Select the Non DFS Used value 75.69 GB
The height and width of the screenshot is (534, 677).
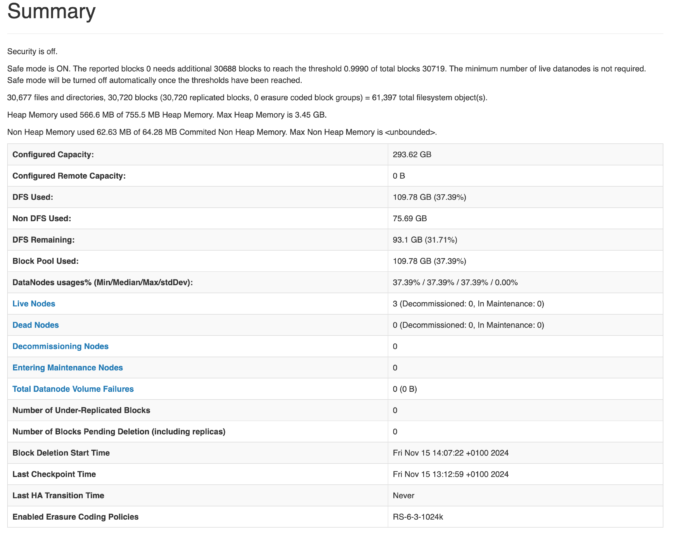(x=410, y=218)
